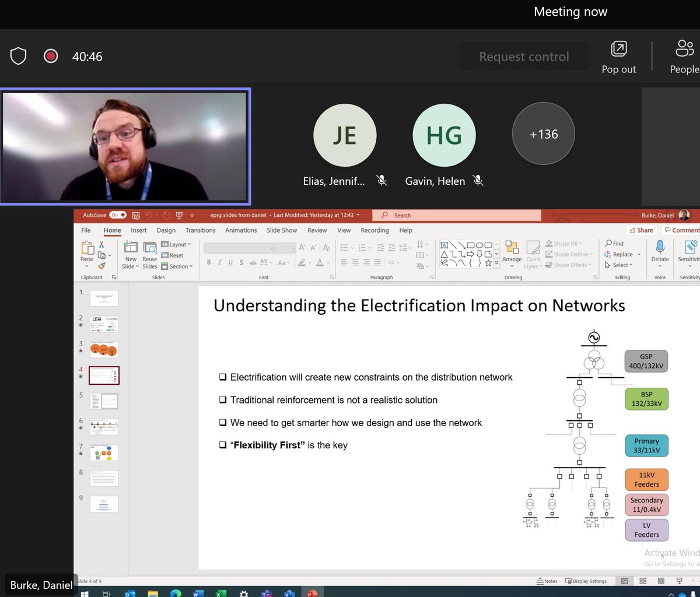This screenshot has height=597, width=700.
Task: Click the Underline formatting icon
Action: click(231, 263)
